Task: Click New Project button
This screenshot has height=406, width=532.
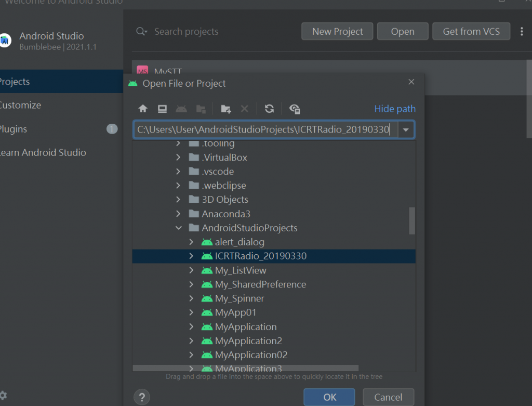Action: click(337, 32)
